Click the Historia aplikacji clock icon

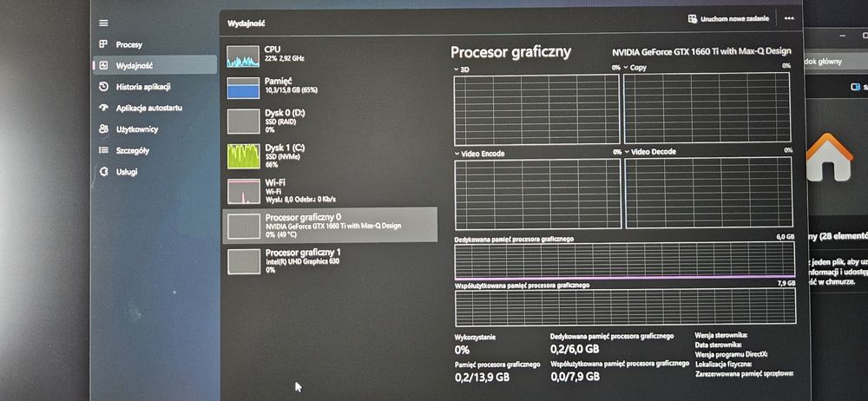(x=103, y=87)
